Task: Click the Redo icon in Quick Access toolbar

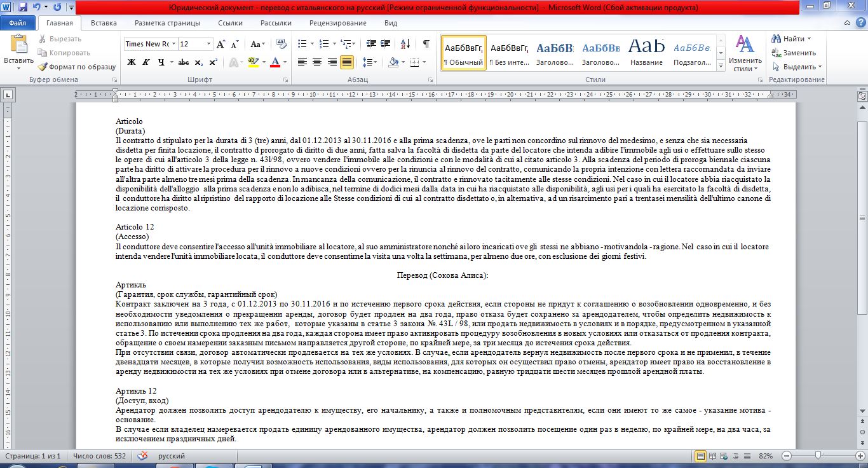Action: coord(58,8)
